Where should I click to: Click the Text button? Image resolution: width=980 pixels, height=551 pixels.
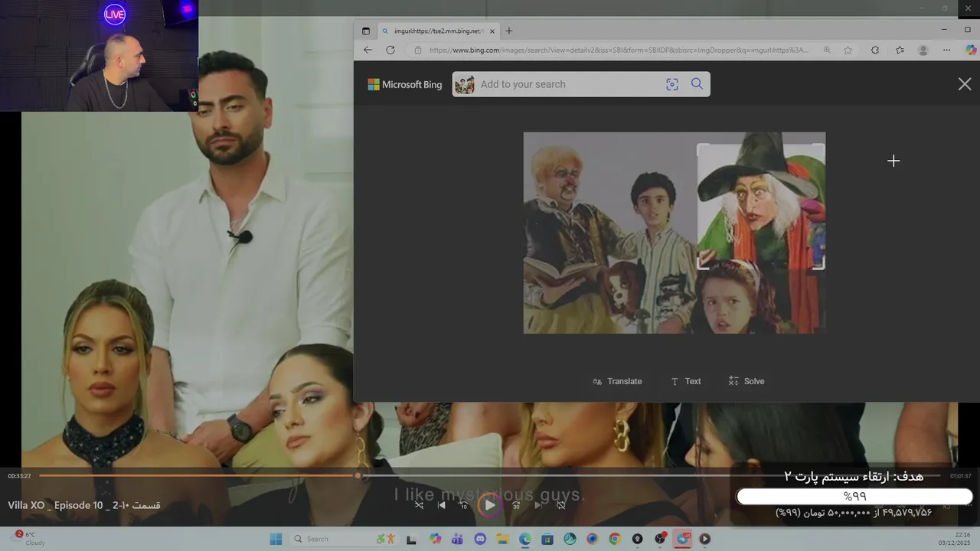coord(685,381)
